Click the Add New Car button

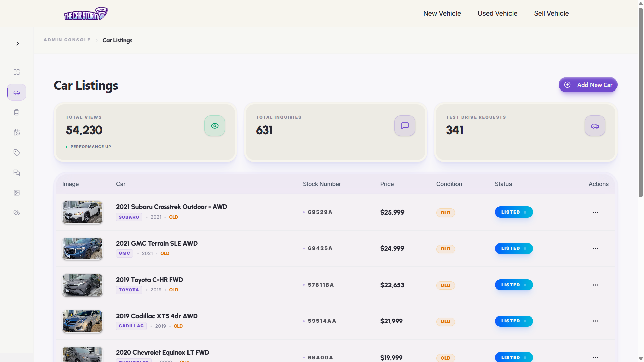coord(588,85)
